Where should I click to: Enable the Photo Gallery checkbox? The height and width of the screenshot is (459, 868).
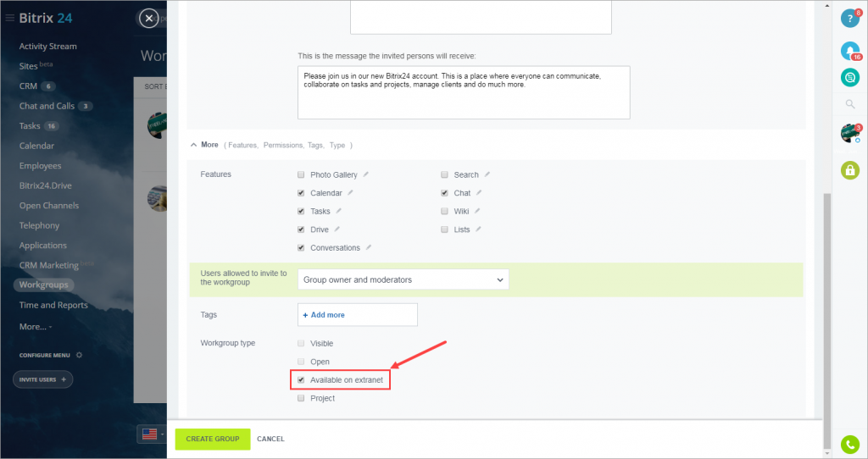[x=301, y=174]
